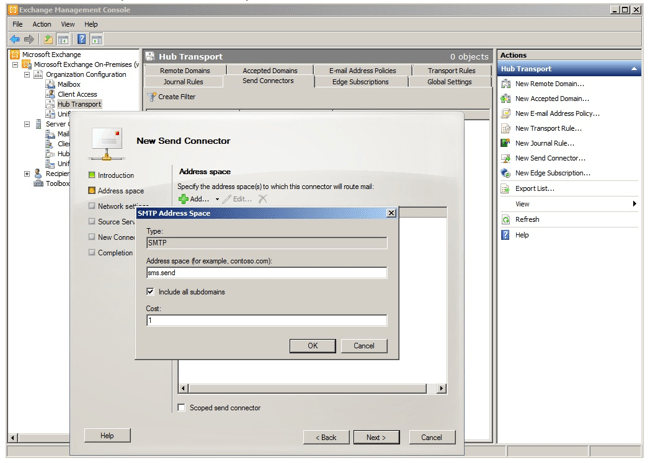Screen dimensions: 650x463
Task: Switch to the Accepted Domains tab
Action: (x=270, y=70)
